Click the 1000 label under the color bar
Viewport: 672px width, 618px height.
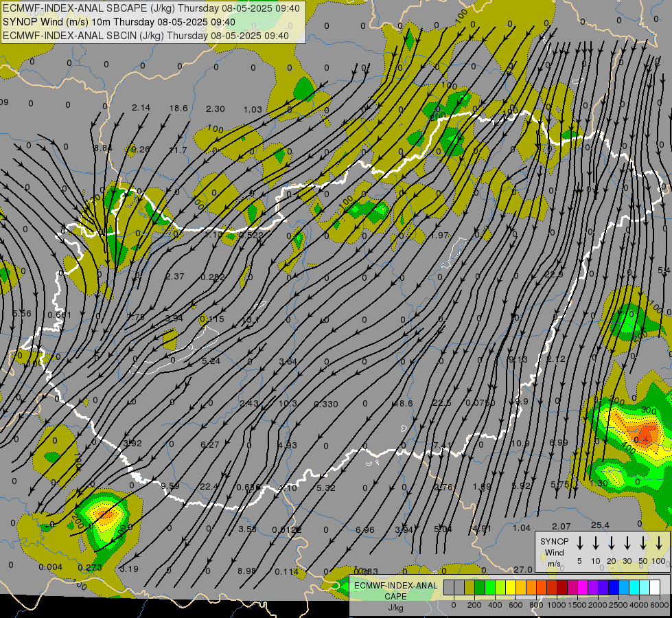pyautogui.click(x=557, y=605)
